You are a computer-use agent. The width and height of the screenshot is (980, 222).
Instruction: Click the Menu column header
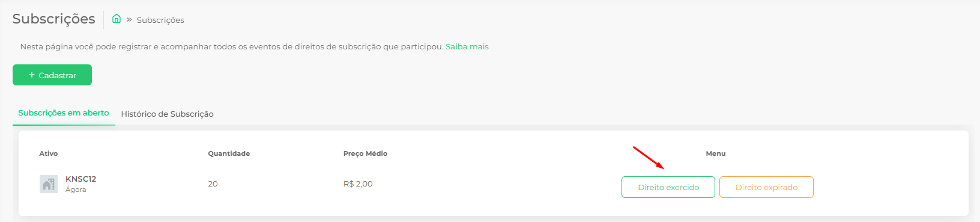tap(716, 153)
